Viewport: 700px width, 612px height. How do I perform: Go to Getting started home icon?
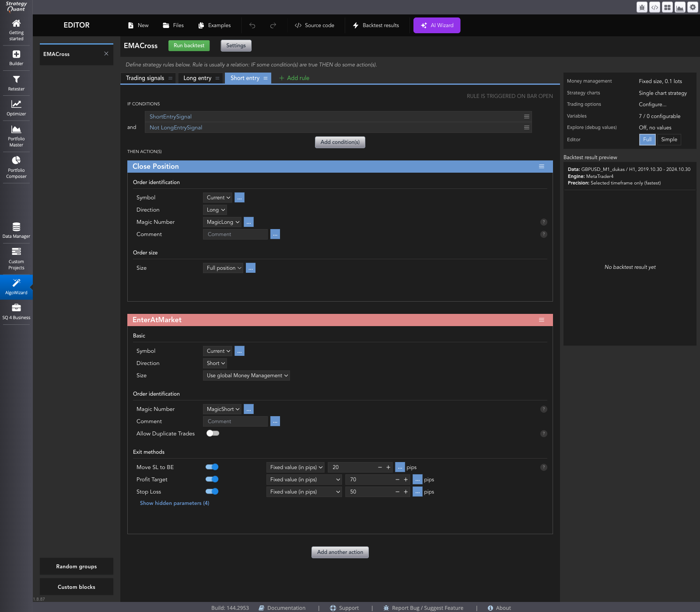[x=16, y=23]
